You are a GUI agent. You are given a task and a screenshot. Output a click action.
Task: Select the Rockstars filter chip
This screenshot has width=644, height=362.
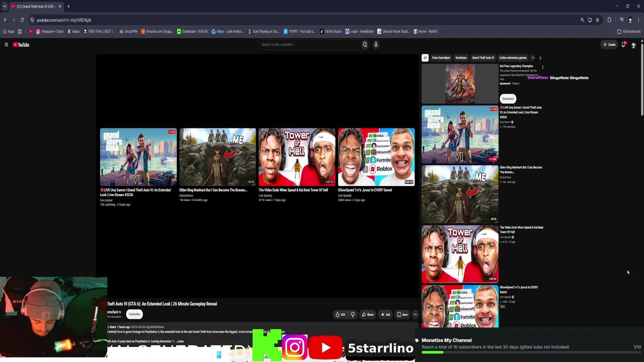(x=461, y=58)
